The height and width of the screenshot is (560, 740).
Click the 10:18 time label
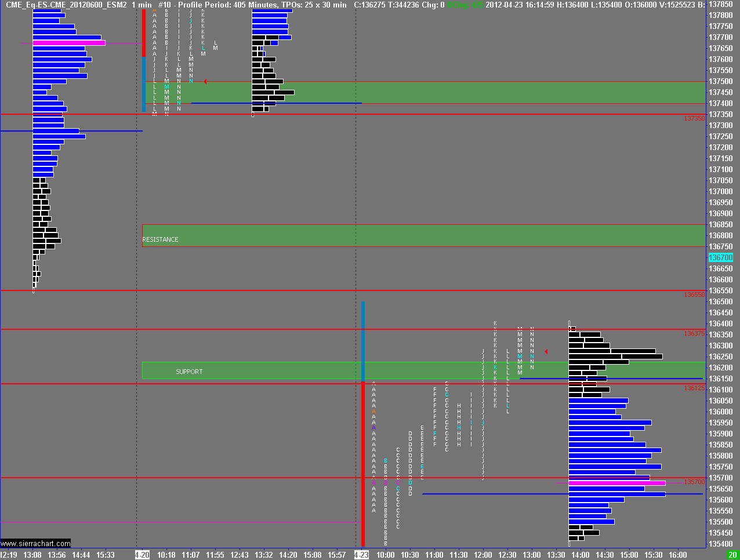coord(166,555)
